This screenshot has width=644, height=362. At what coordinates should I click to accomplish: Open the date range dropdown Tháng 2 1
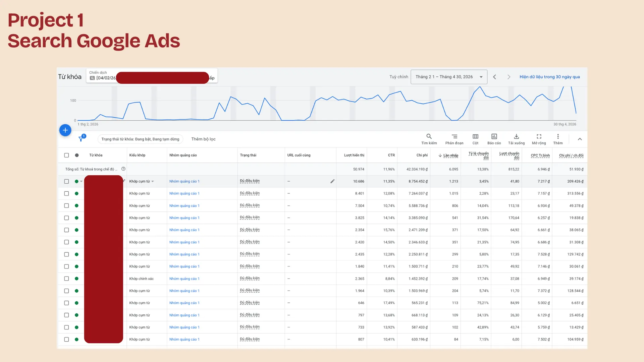[449, 77]
